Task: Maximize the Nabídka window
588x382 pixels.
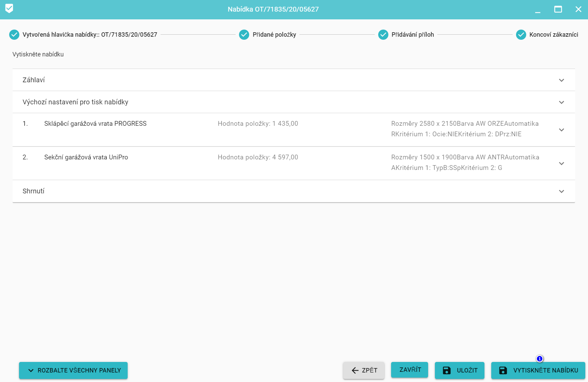Action: (558, 10)
